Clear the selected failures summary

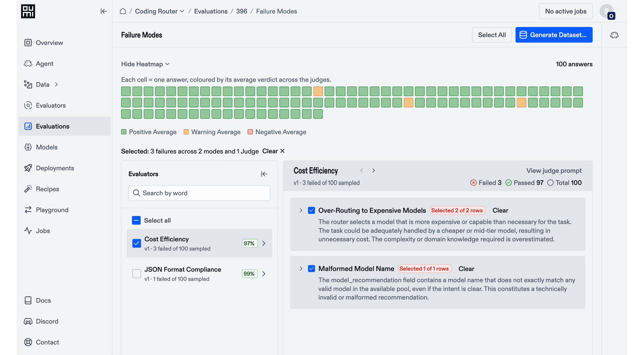273,151
